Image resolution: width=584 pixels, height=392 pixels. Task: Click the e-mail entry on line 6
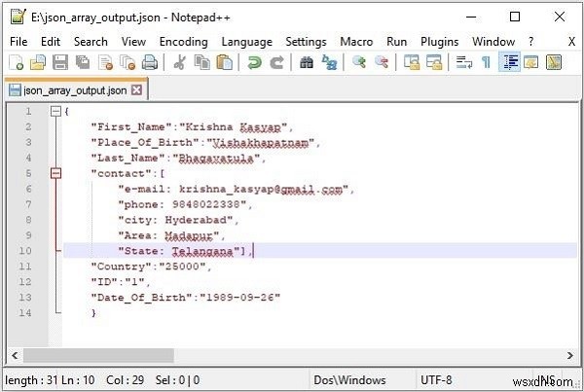237,189
